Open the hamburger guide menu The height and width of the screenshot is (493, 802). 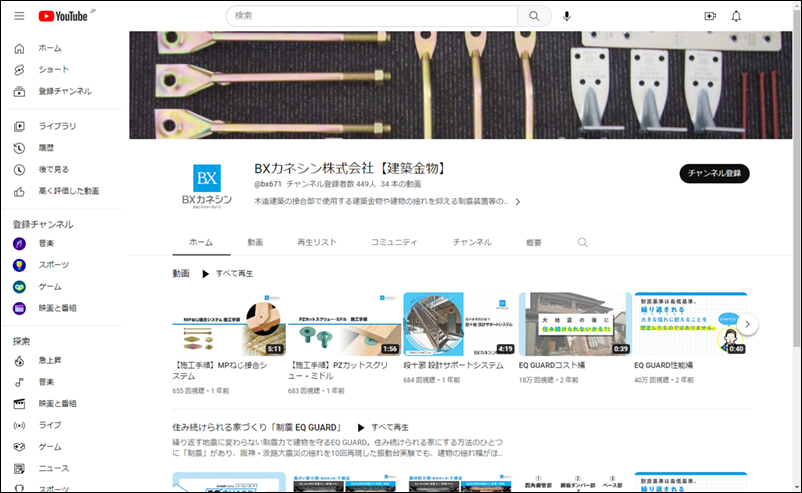[x=19, y=16]
